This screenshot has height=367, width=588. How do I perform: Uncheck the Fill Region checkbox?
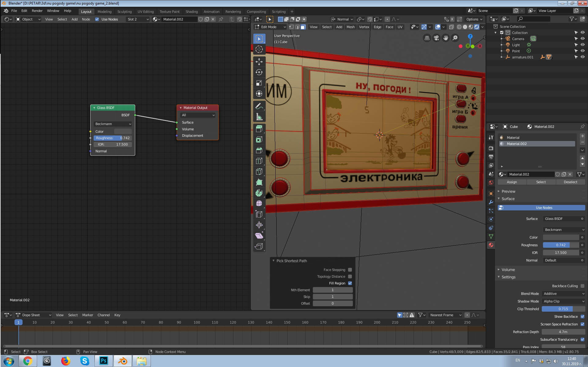pos(350,283)
